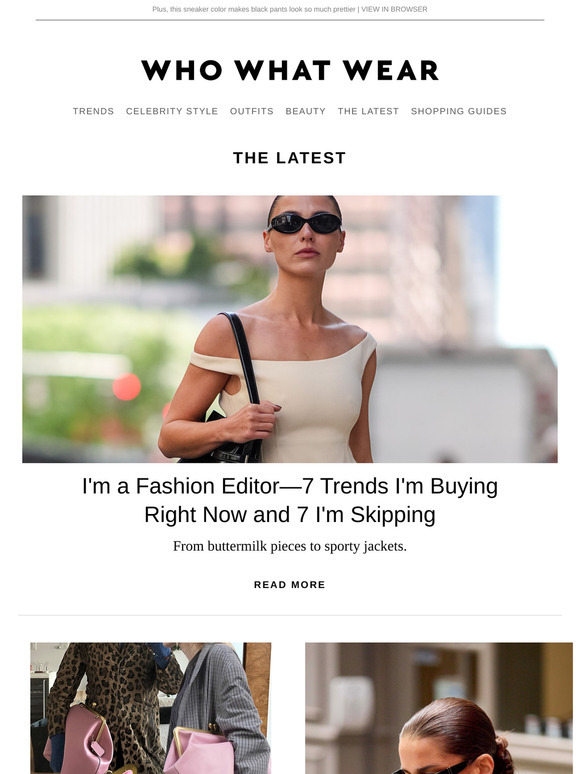Screen dimensions: 580x774
Task: Open the woman with sunglasses bun photo
Action: point(439,708)
